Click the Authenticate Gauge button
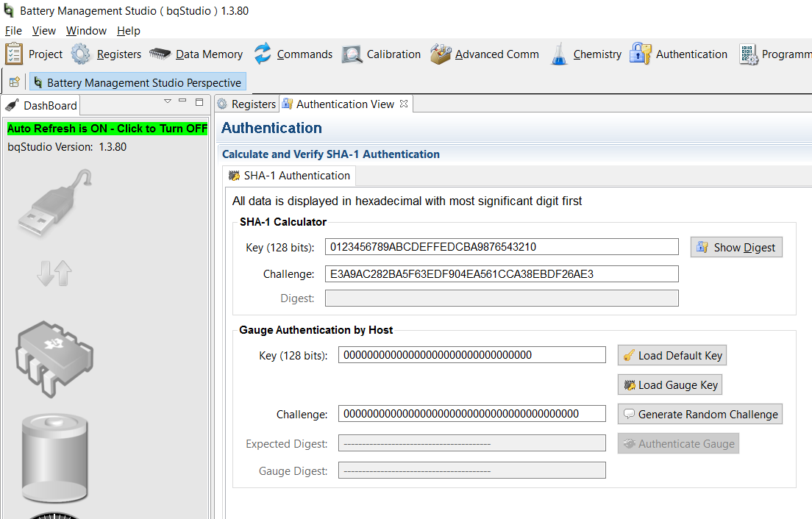Screen dimensions: 812x519 click(678, 444)
